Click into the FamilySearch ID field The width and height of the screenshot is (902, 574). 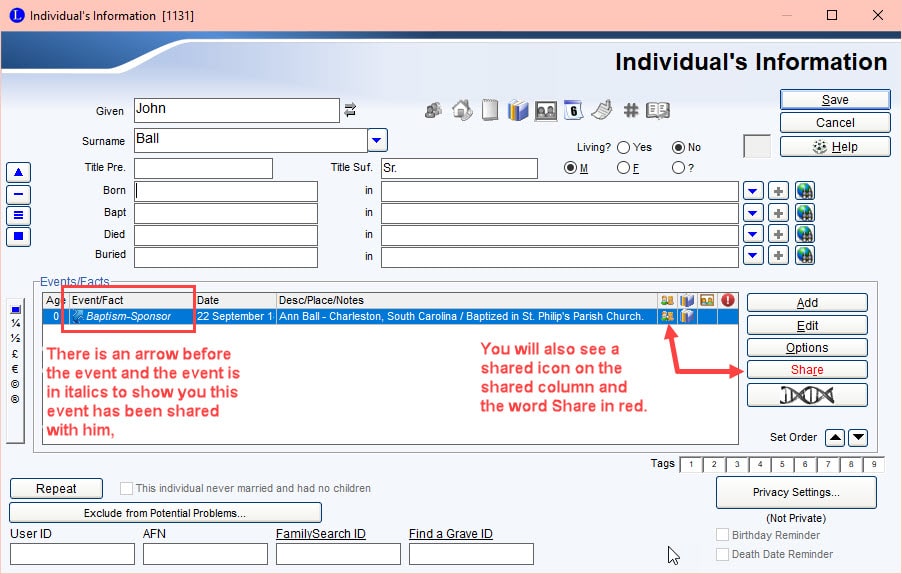(x=338, y=554)
